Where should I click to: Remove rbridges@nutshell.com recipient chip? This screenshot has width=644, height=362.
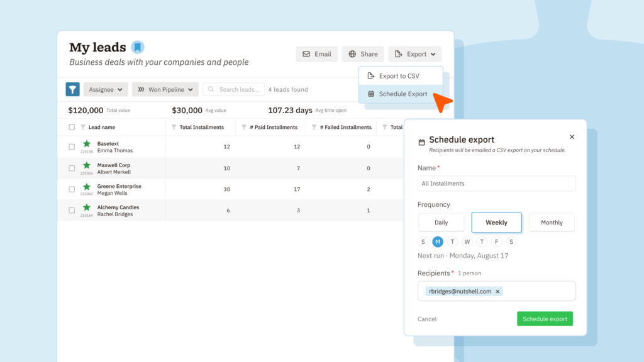coord(497,292)
